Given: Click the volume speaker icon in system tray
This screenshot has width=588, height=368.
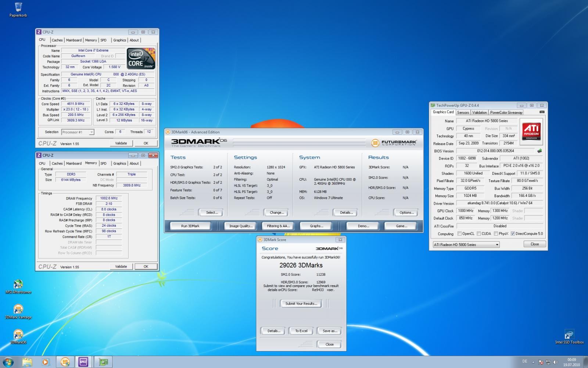Looking at the screenshot, I should pos(555,362).
